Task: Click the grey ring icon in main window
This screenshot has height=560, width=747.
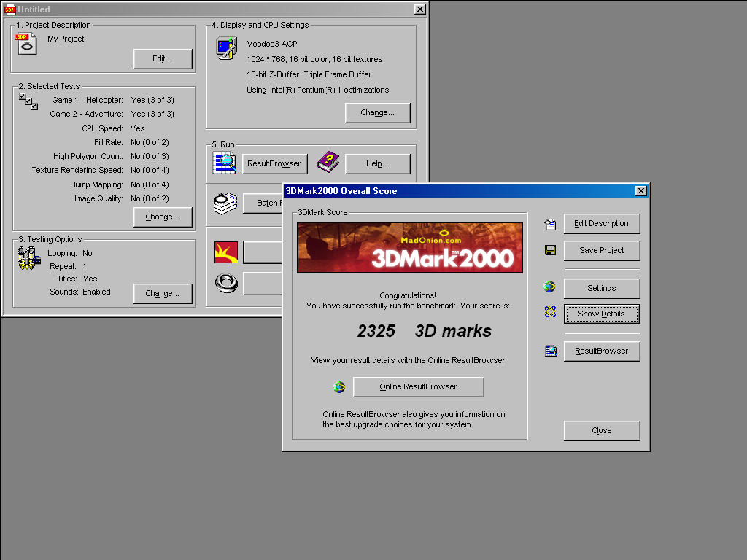Action: click(226, 284)
